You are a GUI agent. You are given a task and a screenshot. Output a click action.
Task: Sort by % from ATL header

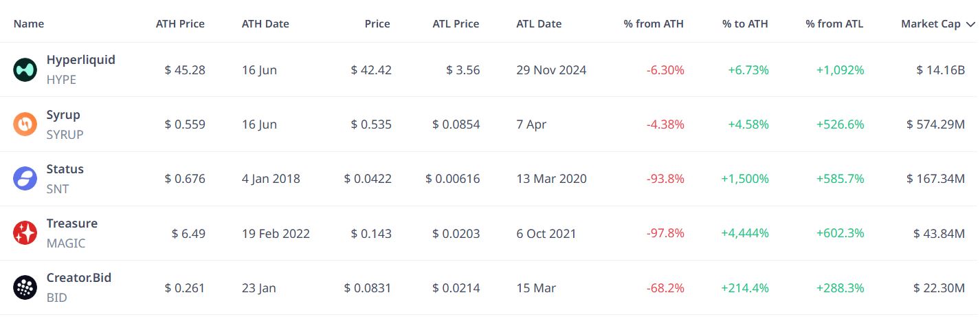[x=834, y=24]
